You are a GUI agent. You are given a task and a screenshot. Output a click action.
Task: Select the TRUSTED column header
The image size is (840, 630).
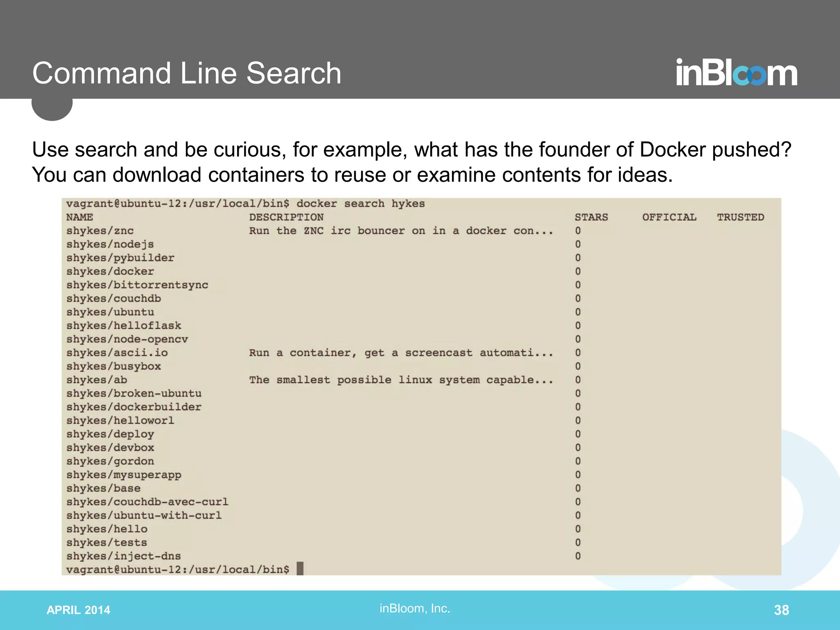click(x=741, y=217)
